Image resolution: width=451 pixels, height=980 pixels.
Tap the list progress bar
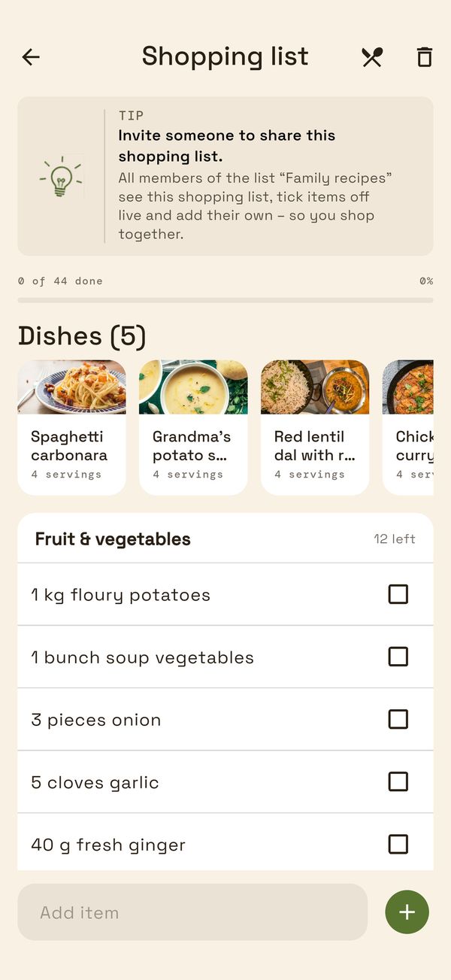point(225,300)
